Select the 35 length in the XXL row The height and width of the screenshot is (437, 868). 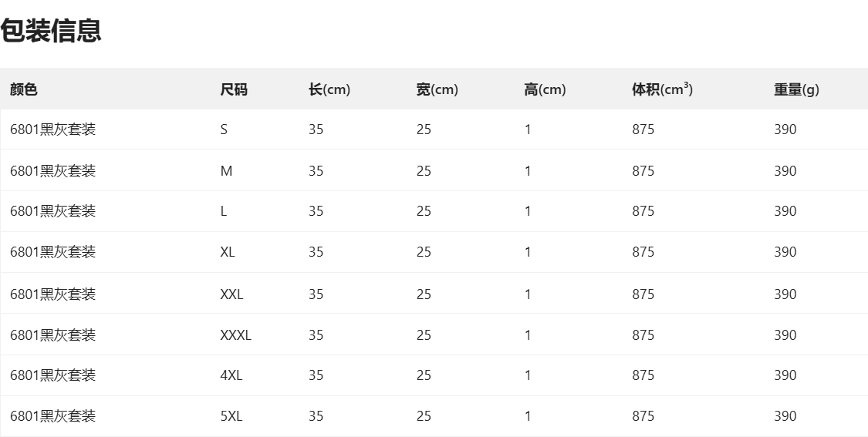coord(316,294)
